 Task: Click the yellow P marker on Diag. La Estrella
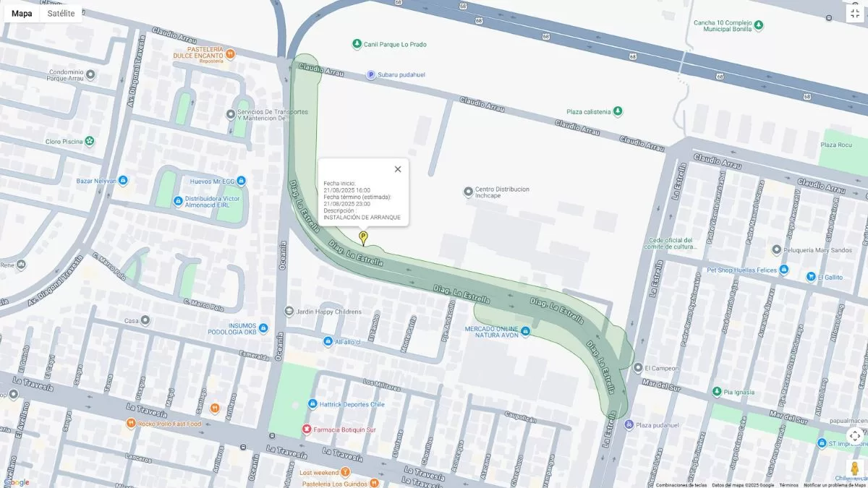[x=363, y=238]
